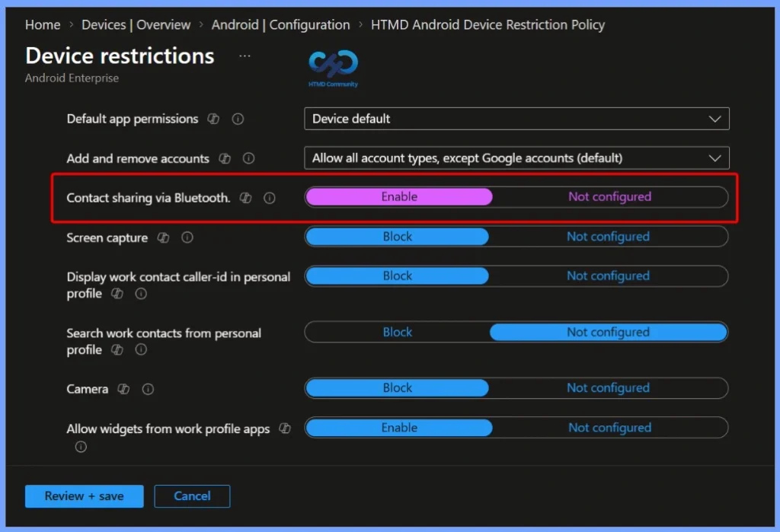Set Display work contact caller-id to Not configured
This screenshot has height=532, width=780.
coord(608,276)
